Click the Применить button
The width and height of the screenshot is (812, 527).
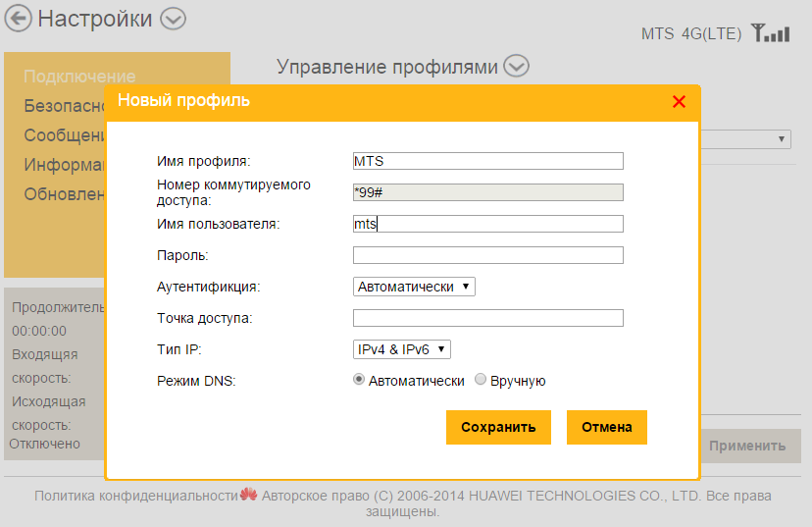tap(747, 446)
